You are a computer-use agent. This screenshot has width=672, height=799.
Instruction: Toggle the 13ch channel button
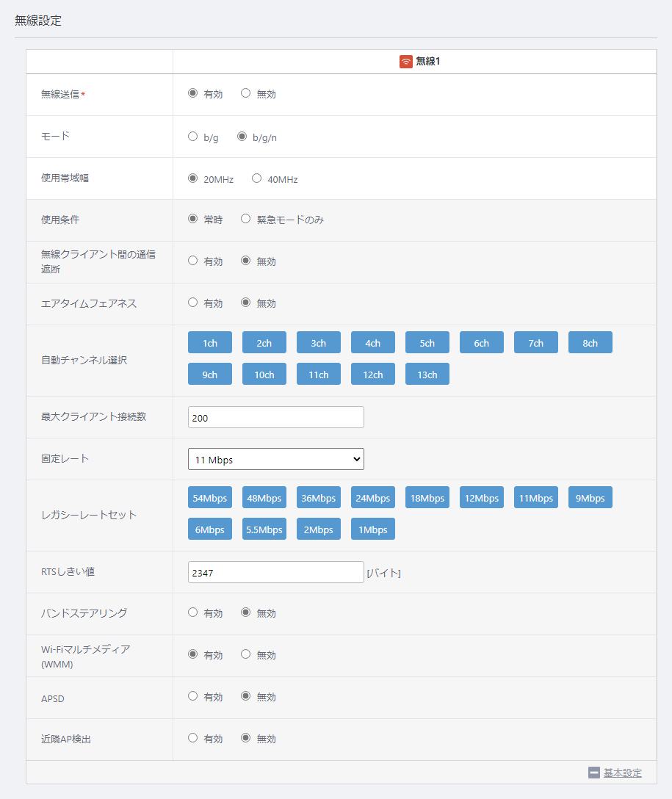click(427, 374)
